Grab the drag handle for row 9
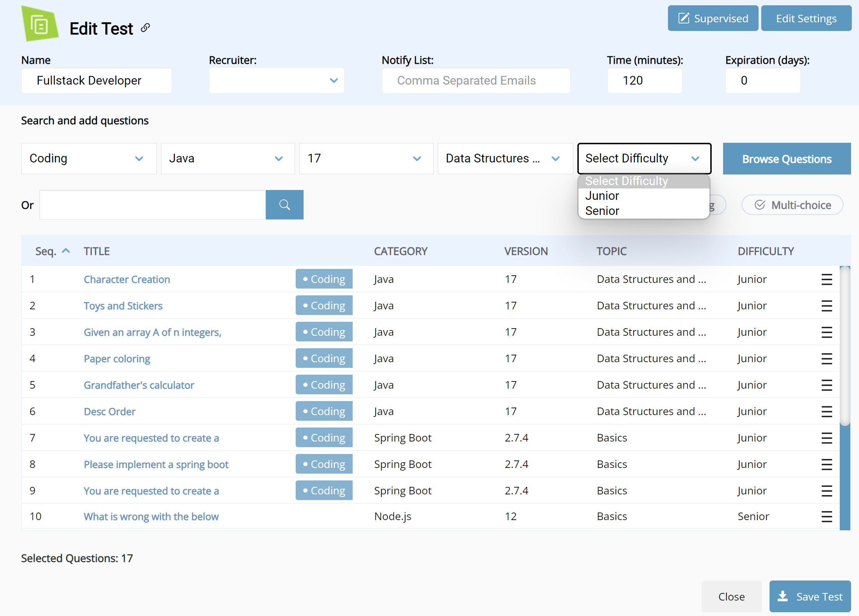This screenshot has width=859, height=616. [x=827, y=491]
